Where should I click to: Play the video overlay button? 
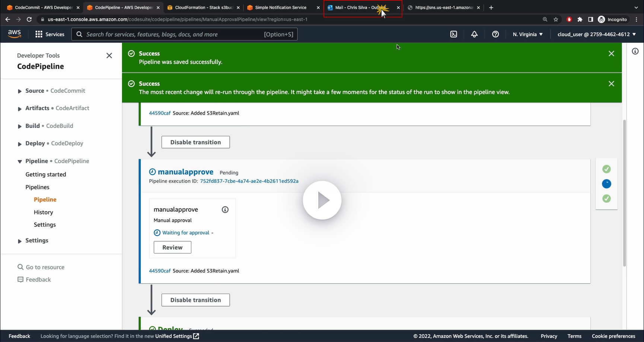pyautogui.click(x=322, y=200)
